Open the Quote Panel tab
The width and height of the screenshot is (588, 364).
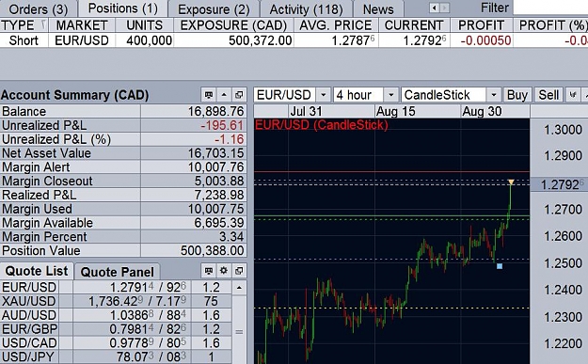pos(117,272)
